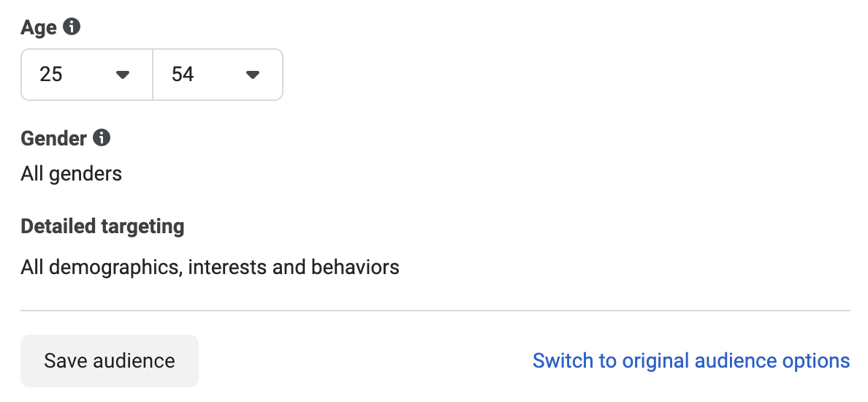Open the minimum age dropdown showing 25

tap(87, 75)
